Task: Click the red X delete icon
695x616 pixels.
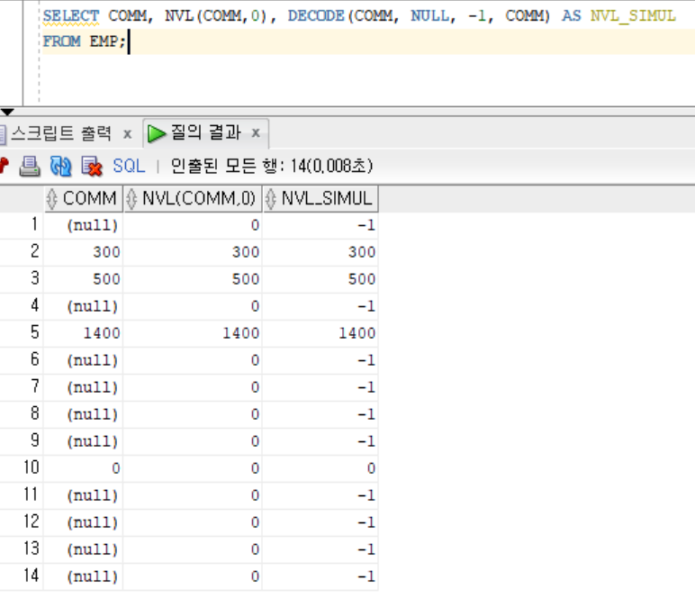Action: [91, 166]
